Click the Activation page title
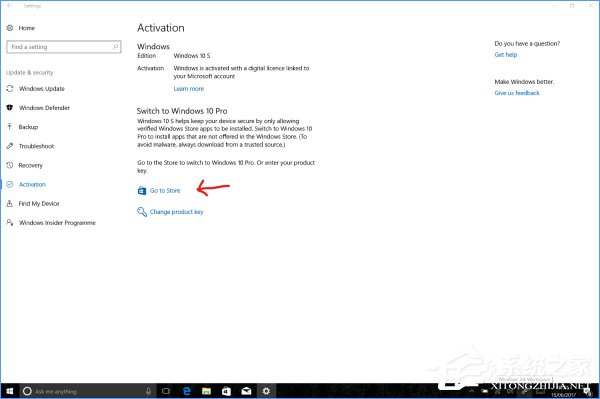Image resolution: width=600 pixels, height=399 pixels. 161,28
